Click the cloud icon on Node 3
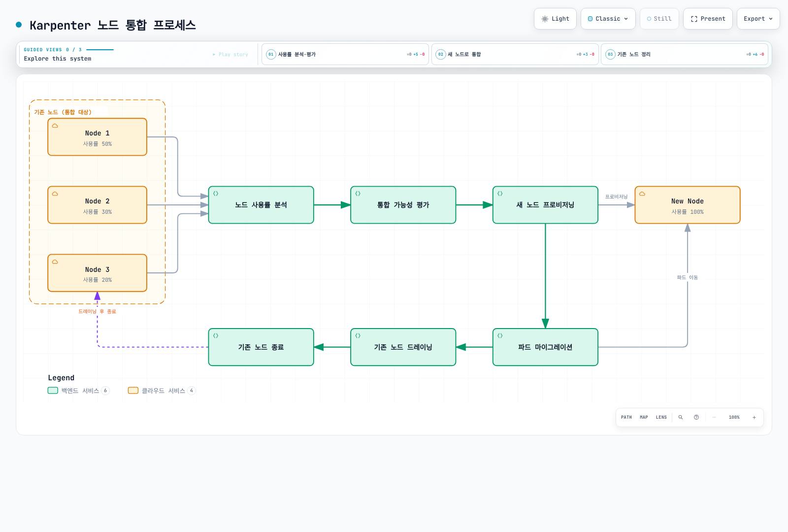The image size is (788, 532). (x=55, y=262)
